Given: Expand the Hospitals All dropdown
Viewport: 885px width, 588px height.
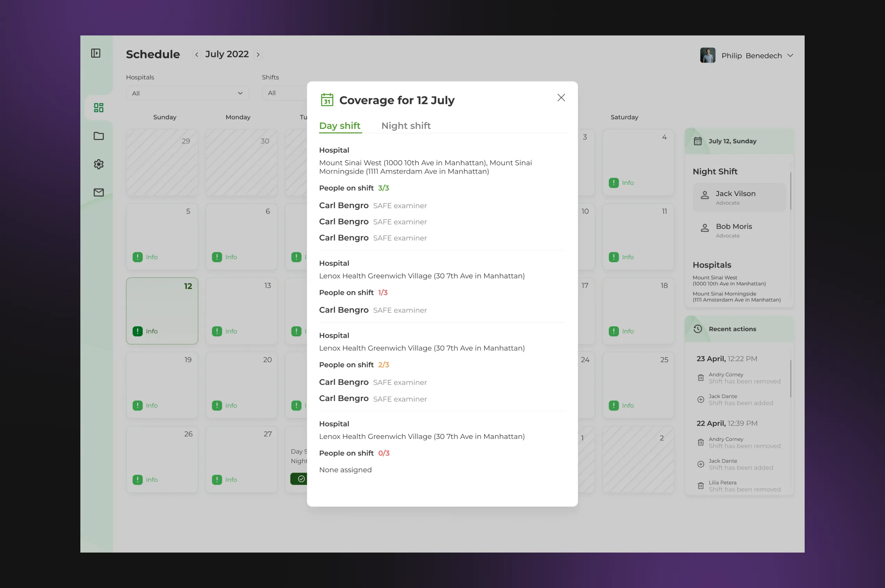Looking at the screenshot, I should click(187, 93).
